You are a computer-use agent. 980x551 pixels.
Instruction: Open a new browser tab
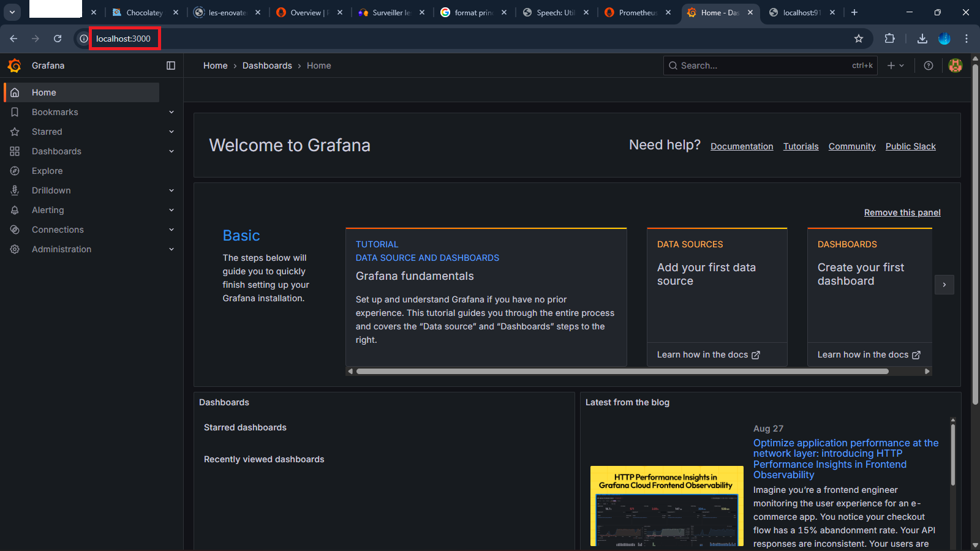click(x=854, y=12)
